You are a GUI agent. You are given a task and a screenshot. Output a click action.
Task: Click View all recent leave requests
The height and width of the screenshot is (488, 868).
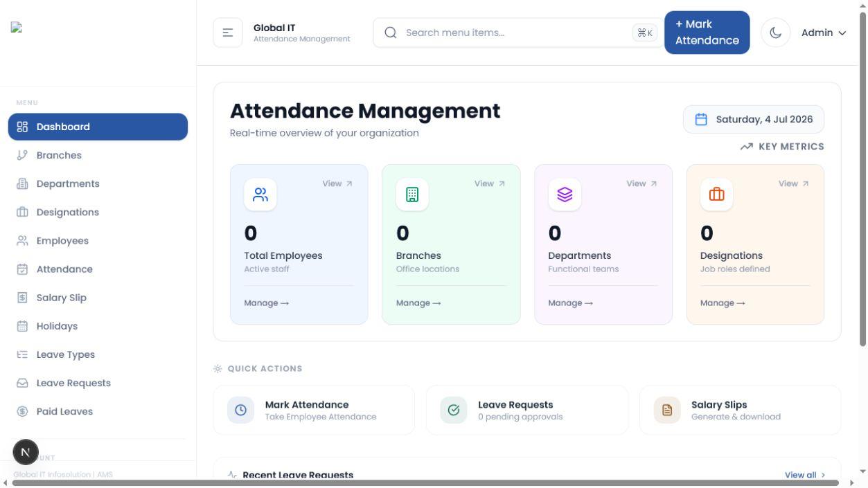pyautogui.click(x=805, y=475)
